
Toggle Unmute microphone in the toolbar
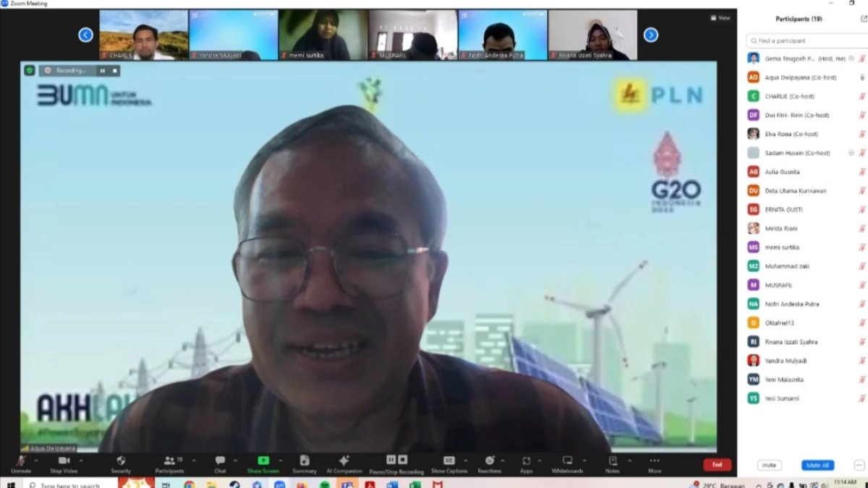tap(21, 464)
